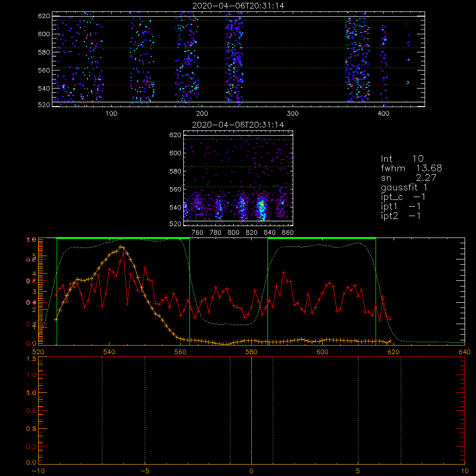Viewport: 476px width, 476px height.
Task: Click the middle zoomed image title timestamp
Action: pos(238,125)
